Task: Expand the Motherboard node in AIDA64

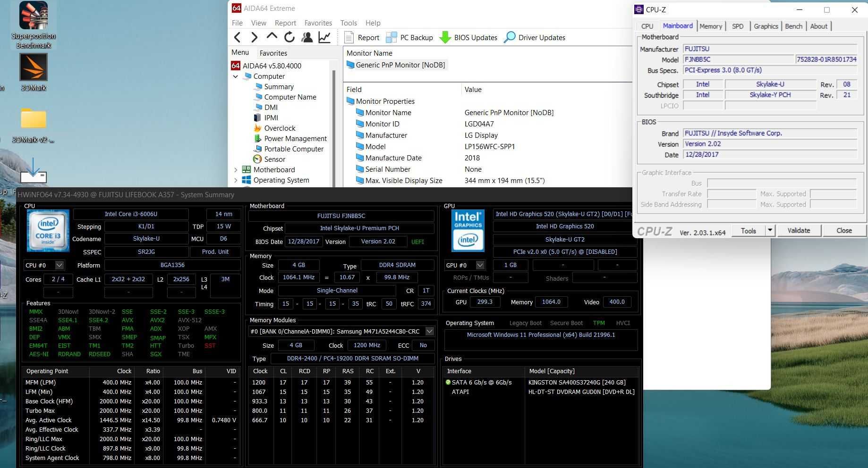Action: (x=235, y=170)
